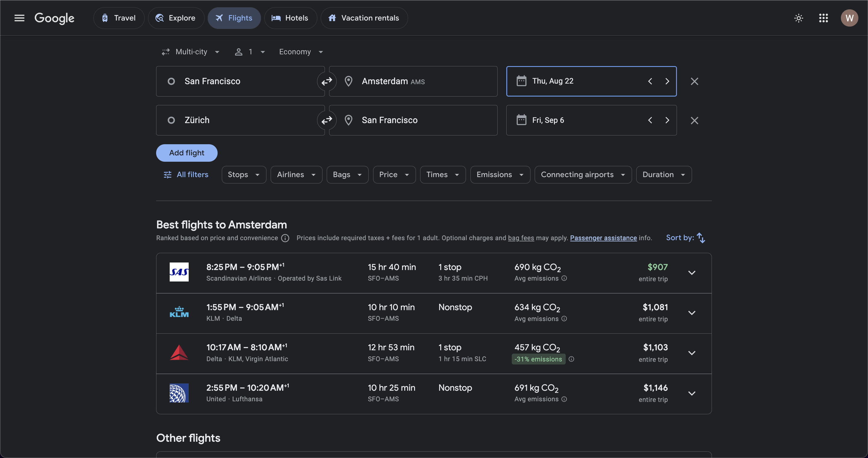Go to the Google home logo
The width and height of the screenshot is (868, 458).
coord(54,18)
